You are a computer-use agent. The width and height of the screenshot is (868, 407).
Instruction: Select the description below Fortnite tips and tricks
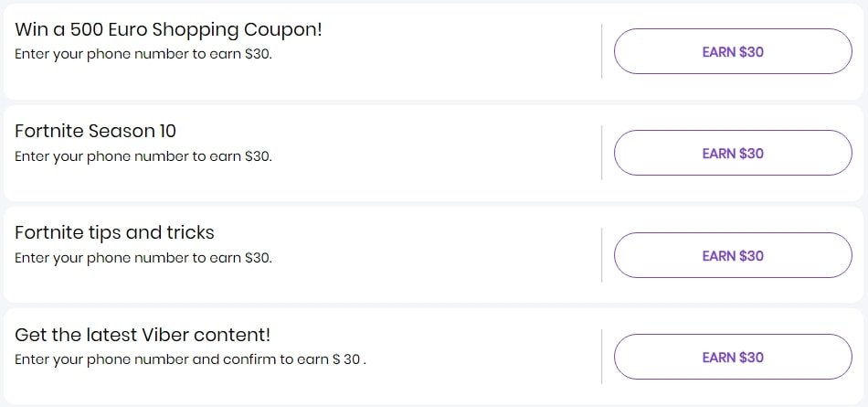[x=143, y=258]
